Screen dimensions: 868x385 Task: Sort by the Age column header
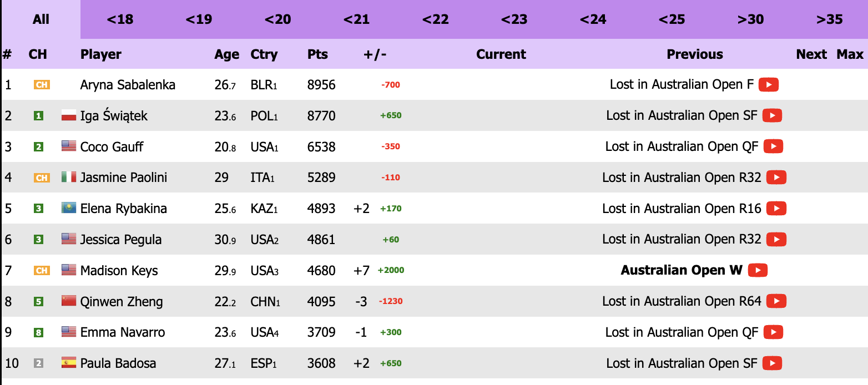pos(226,54)
